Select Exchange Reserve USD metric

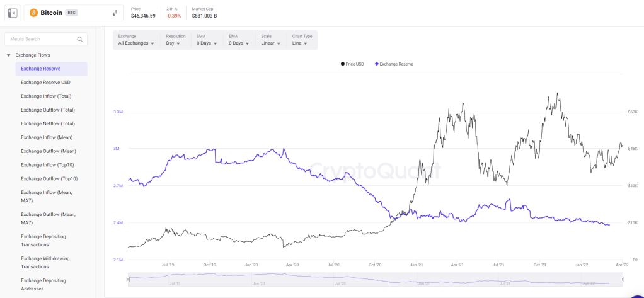(x=45, y=83)
